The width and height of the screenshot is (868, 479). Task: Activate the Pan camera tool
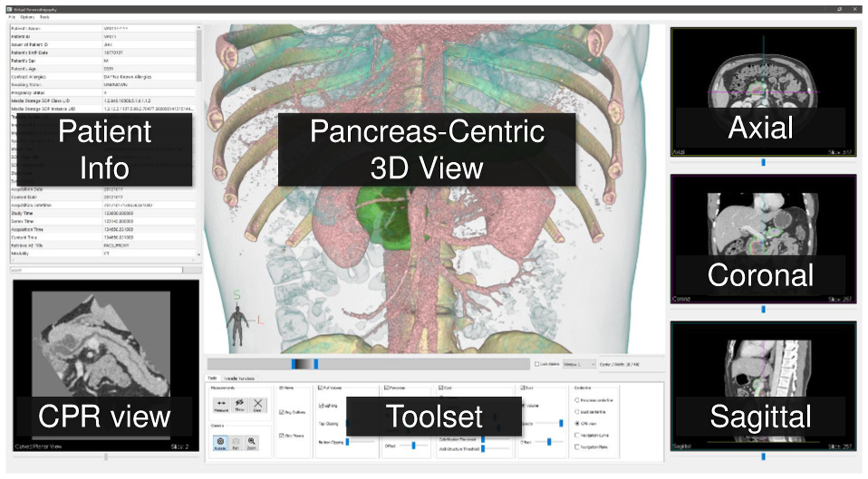click(236, 443)
